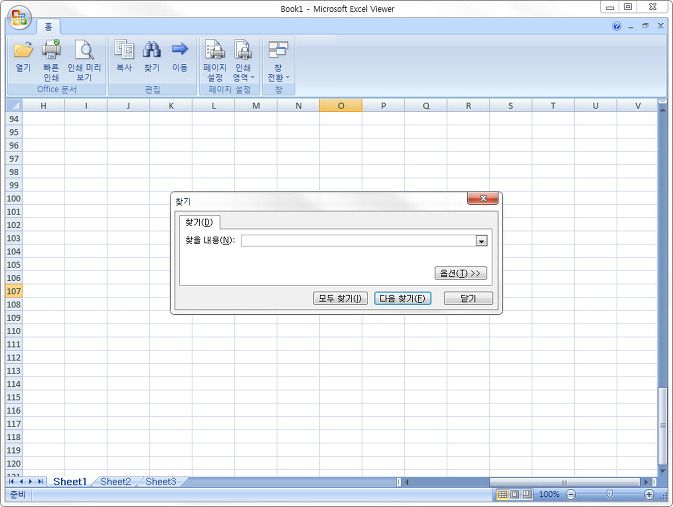Select row header 115
Screen dimensions: 673x507
[14, 397]
